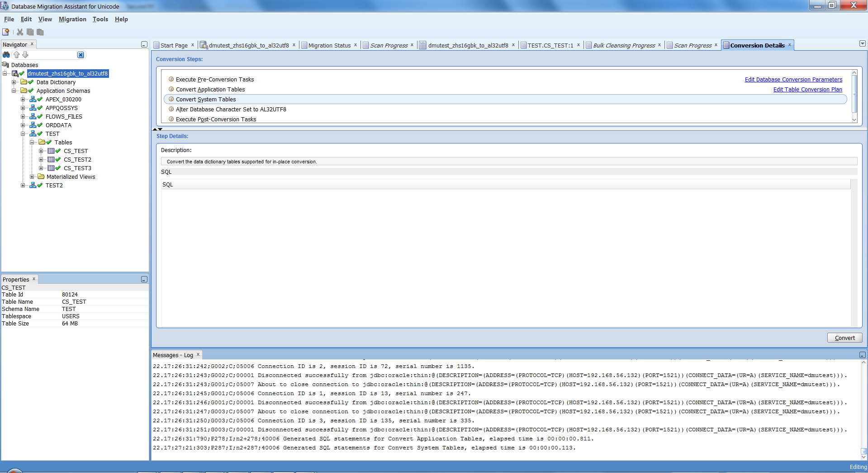Image resolution: width=868 pixels, height=473 pixels.
Task: Click the find next down-arrow icon
Action: pyautogui.click(x=25, y=55)
